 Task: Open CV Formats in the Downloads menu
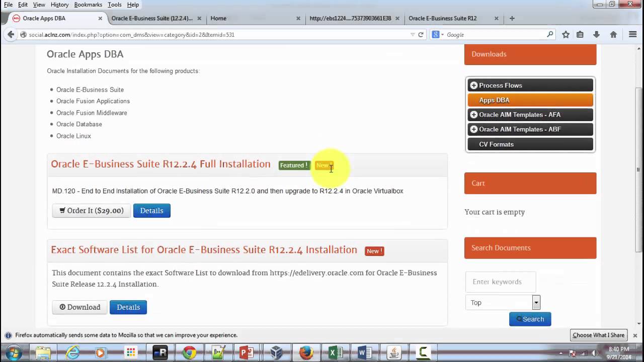point(530,144)
